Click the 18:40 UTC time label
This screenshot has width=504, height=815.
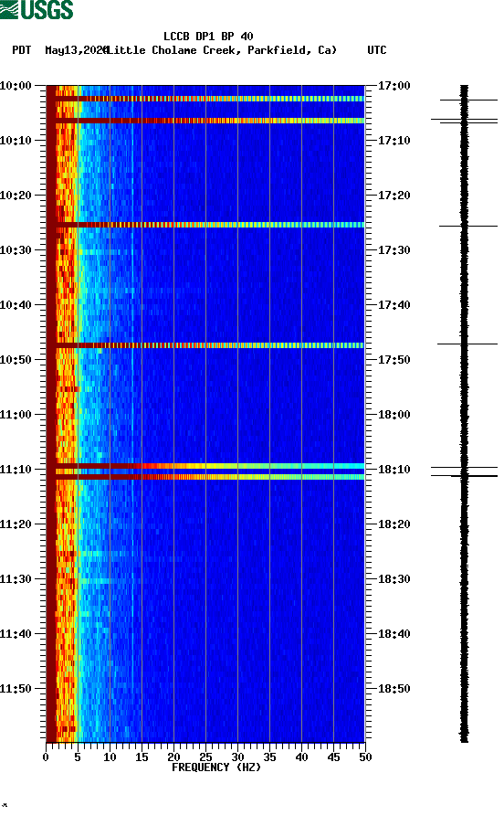(394, 634)
